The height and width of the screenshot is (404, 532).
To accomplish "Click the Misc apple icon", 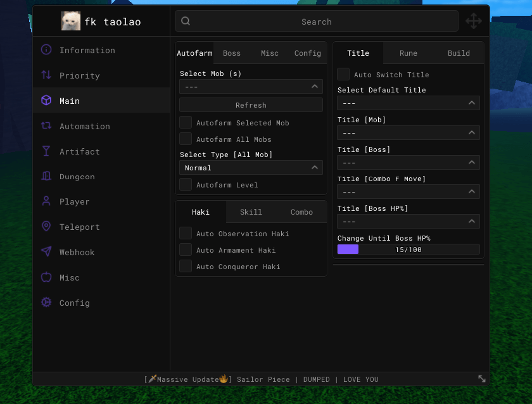I will point(46,277).
